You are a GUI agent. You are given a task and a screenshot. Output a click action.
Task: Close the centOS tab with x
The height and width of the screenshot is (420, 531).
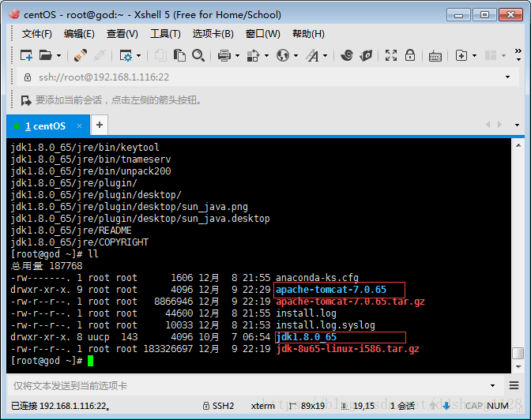tap(79, 126)
